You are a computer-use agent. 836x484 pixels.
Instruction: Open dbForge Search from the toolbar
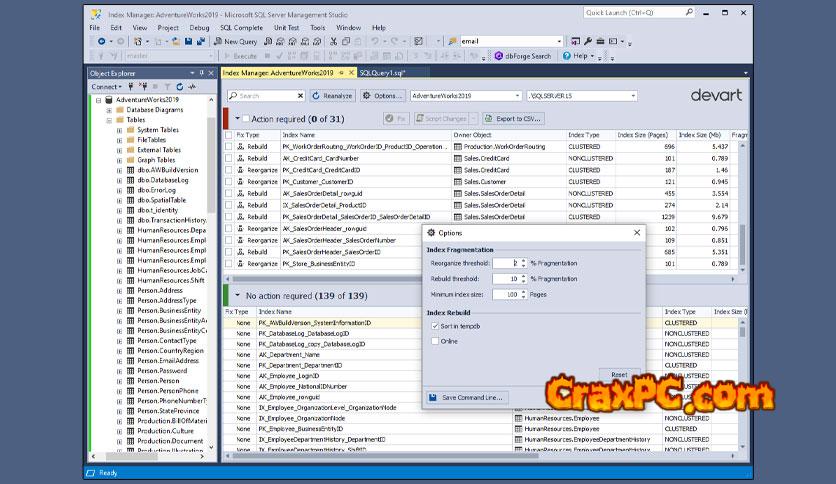click(523, 56)
